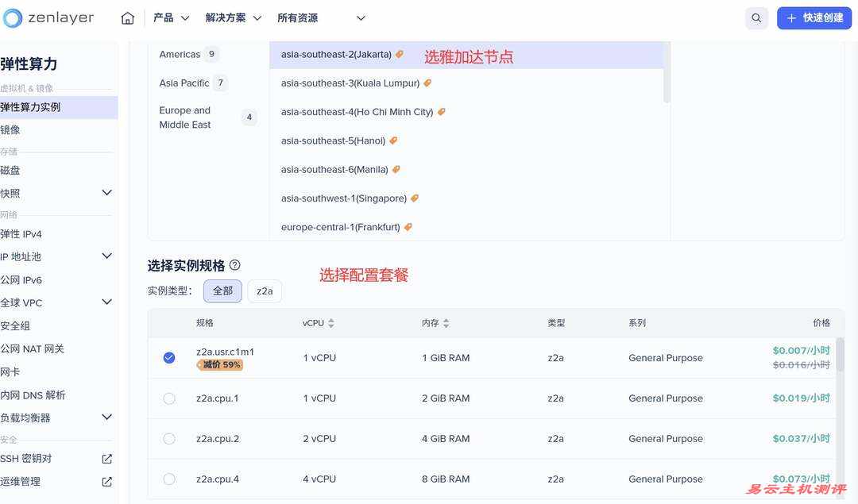Click the external link icon next to SSH 密钥对
The image size is (858, 504).
(106, 458)
